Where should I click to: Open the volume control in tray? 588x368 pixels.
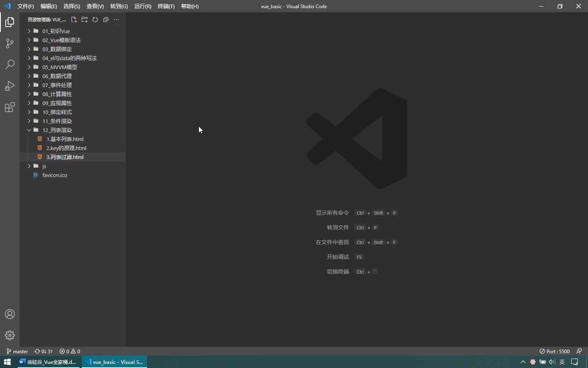tap(552, 362)
